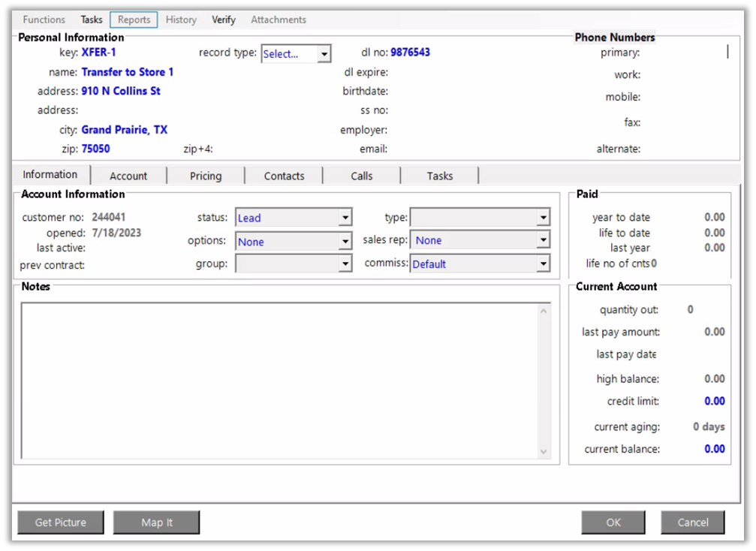Switch to the Contacts tab
This screenshot has height=551, width=756.
click(284, 176)
